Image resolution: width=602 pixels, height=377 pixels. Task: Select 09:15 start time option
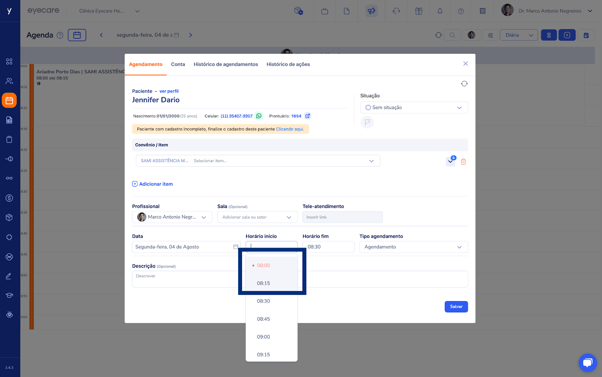click(271, 354)
